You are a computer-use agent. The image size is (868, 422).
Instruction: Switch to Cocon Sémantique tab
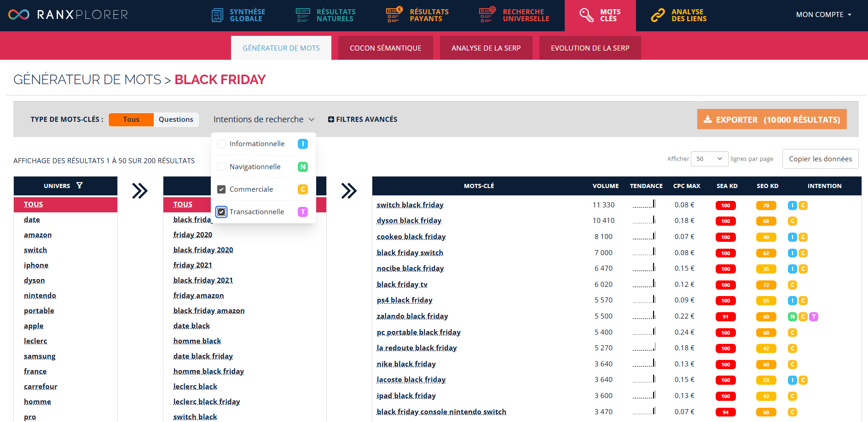386,48
